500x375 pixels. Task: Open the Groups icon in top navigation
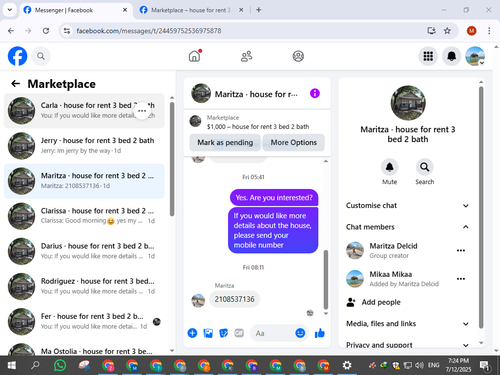[x=298, y=56]
